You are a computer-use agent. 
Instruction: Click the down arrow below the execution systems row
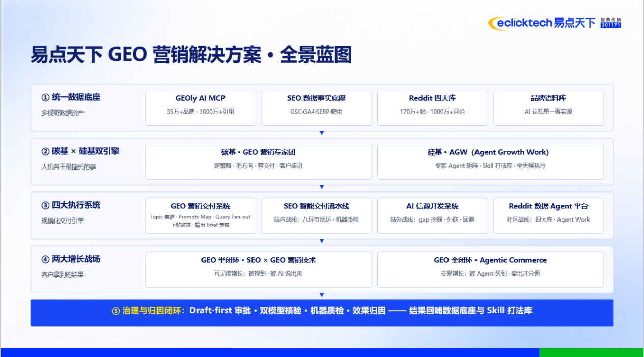coord(322,241)
